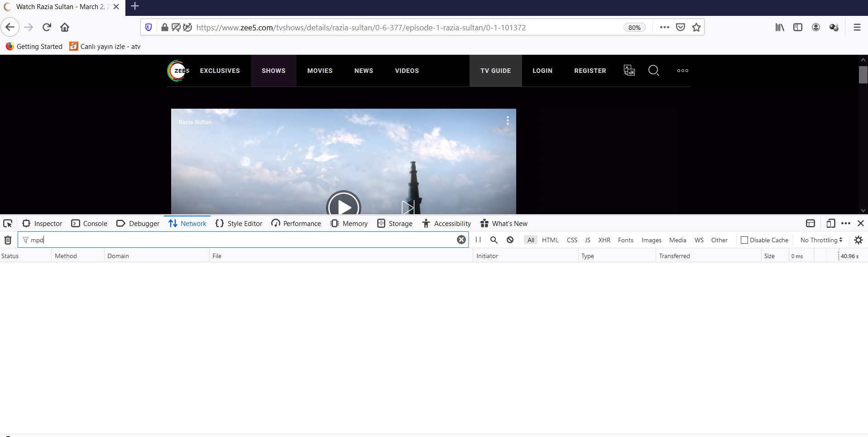Toggle the XHR request filter
868x437 pixels.
coord(604,240)
